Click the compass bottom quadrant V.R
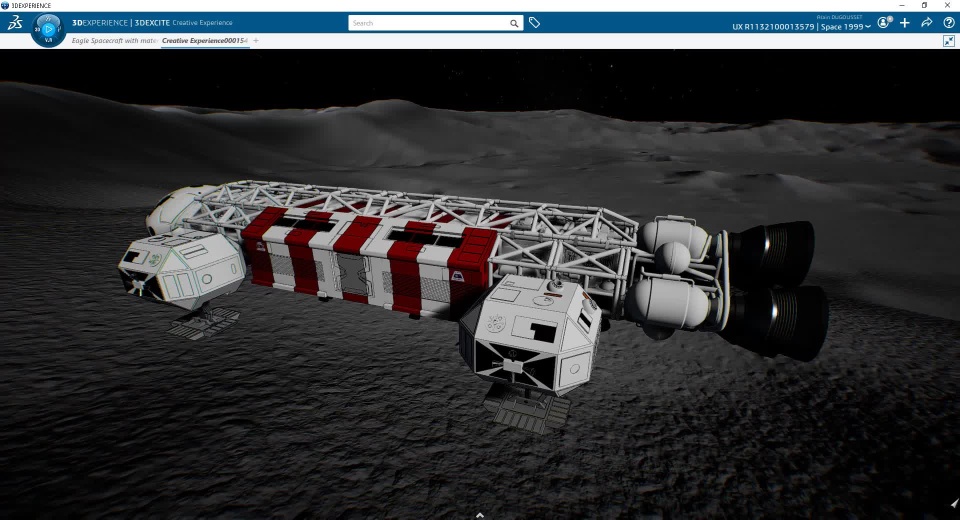960x520 pixels. pos(48,40)
